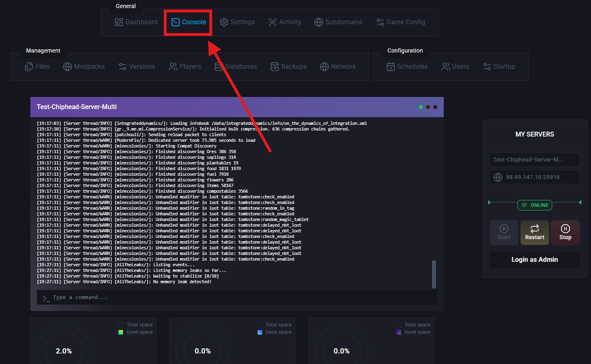This screenshot has width=591, height=364.
Task: Restart the server
Action: tap(535, 233)
